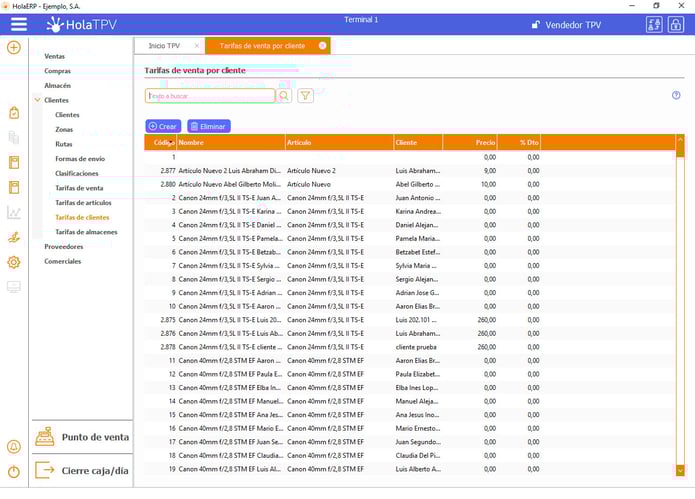
Task: Click the Crear button
Action: click(x=163, y=126)
